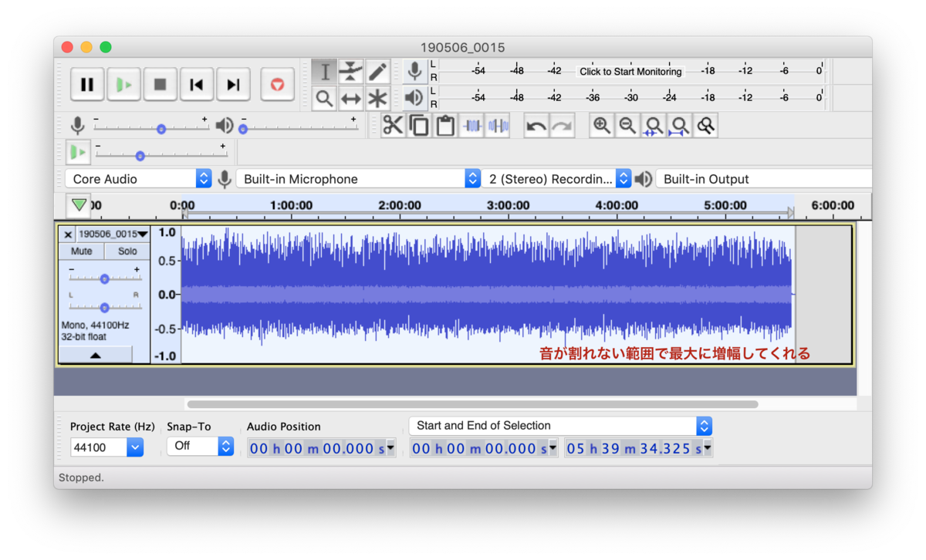Viewport: 926px width, 560px height.
Task: Open the Core Audio host dropdown
Action: (138, 179)
